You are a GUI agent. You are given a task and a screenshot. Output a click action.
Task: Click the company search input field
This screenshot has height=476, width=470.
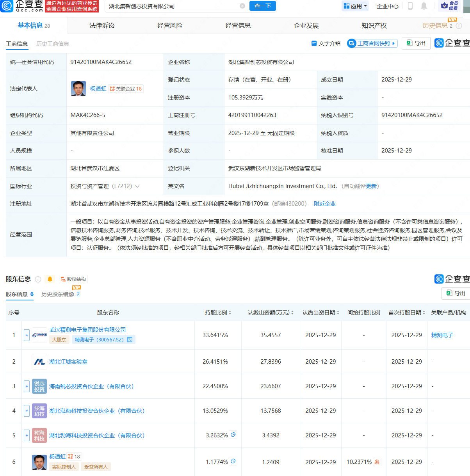[x=172, y=6]
